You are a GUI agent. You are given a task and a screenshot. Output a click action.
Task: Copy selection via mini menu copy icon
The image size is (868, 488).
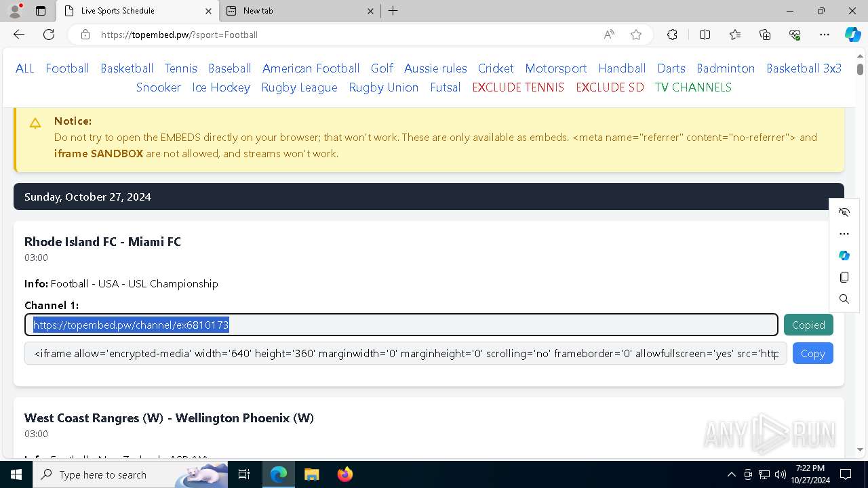(844, 277)
